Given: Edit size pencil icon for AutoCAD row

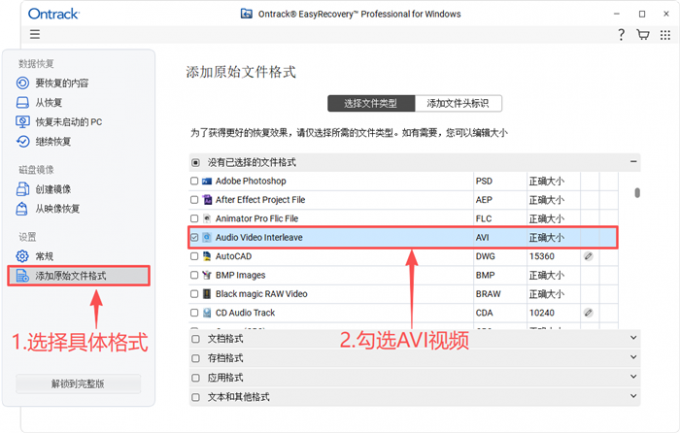Looking at the screenshot, I should [x=588, y=256].
